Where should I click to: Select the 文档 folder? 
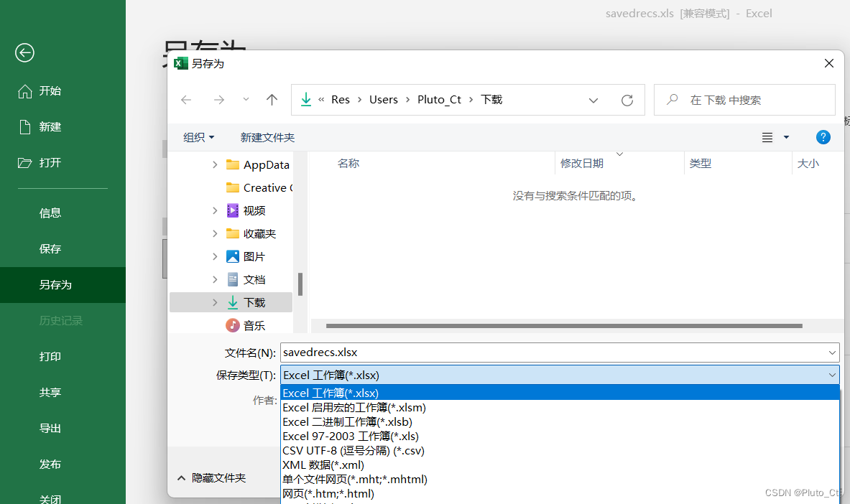[246, 279]
